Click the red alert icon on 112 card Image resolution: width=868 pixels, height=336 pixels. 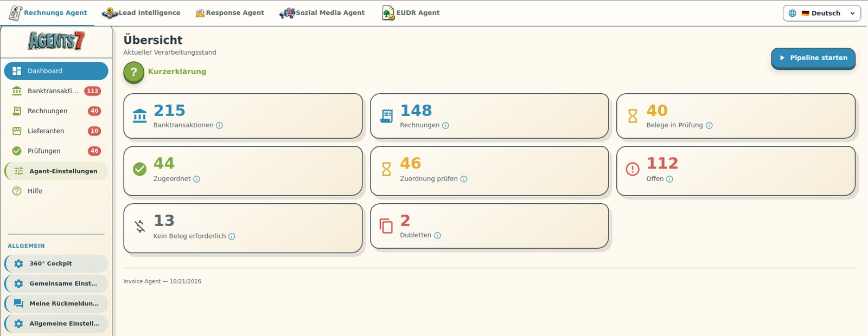point(633,169)
